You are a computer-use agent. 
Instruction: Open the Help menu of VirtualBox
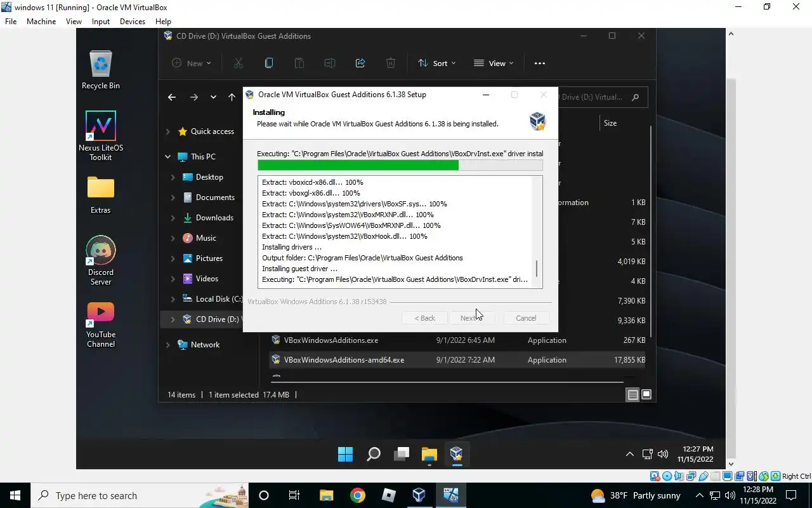coord(163,21)
